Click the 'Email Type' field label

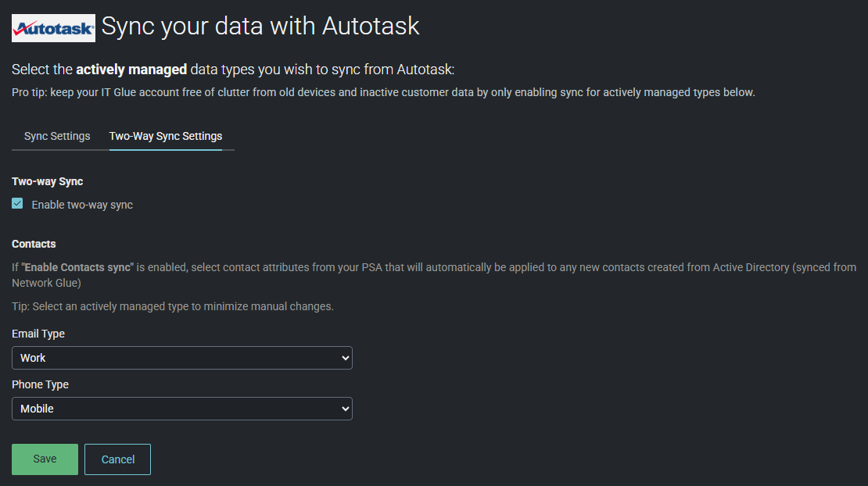[38, 334]
